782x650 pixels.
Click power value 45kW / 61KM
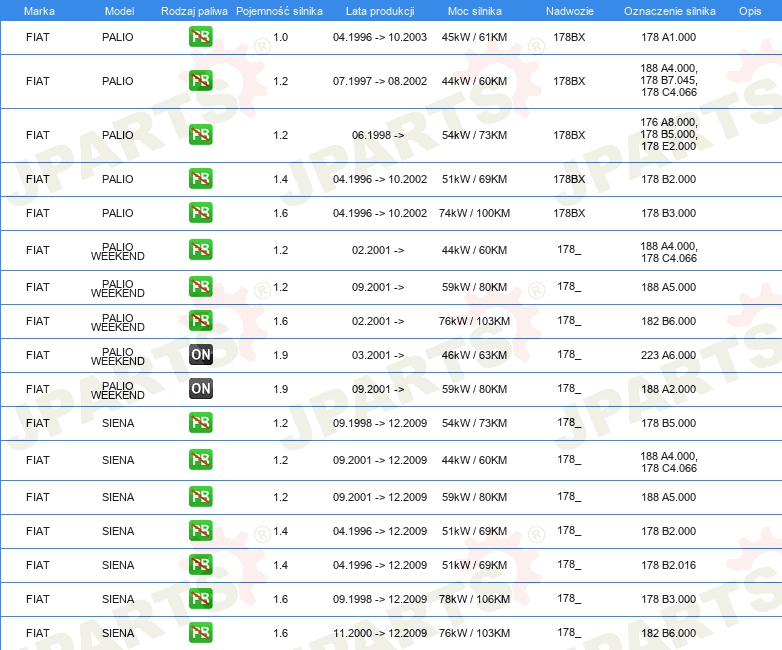pos(474,37)
